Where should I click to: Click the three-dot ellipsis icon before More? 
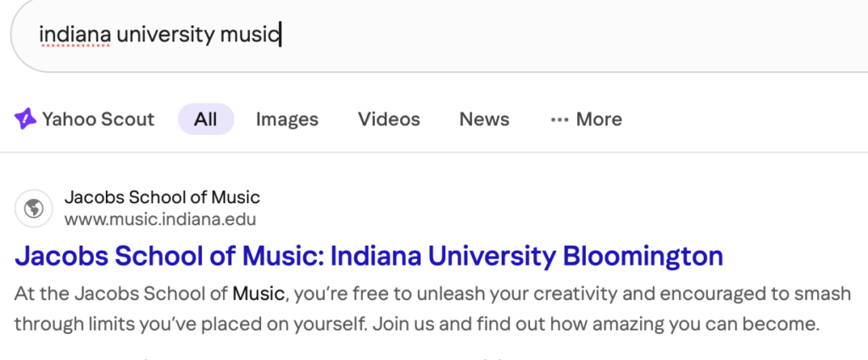tap(559, 119)
